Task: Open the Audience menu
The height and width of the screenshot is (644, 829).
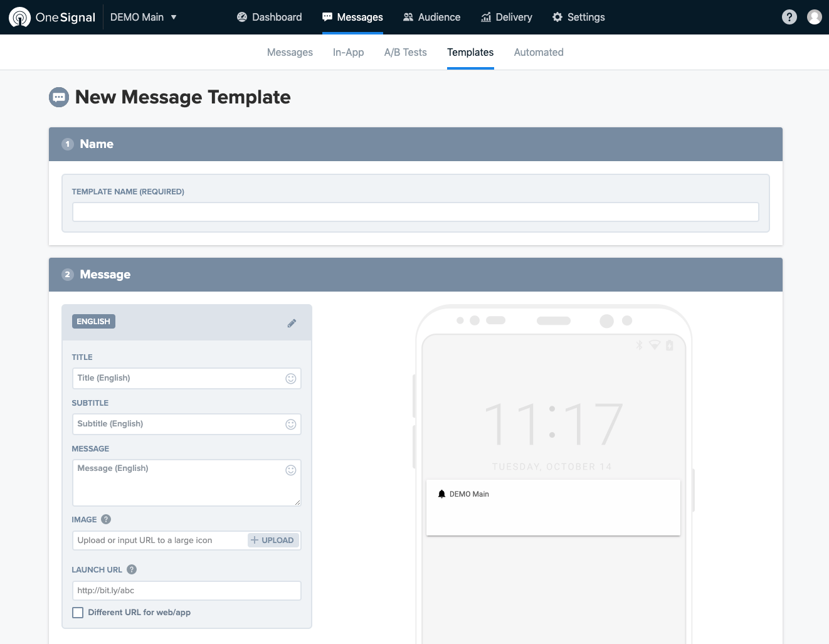Action: tap(431, 17)
